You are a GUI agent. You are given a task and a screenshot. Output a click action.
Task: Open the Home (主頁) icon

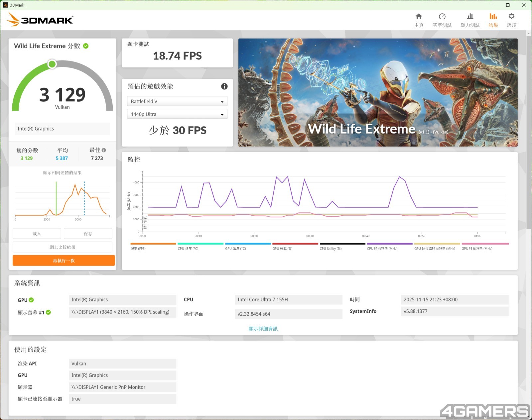pyautogui.click(x=419, y=17)
